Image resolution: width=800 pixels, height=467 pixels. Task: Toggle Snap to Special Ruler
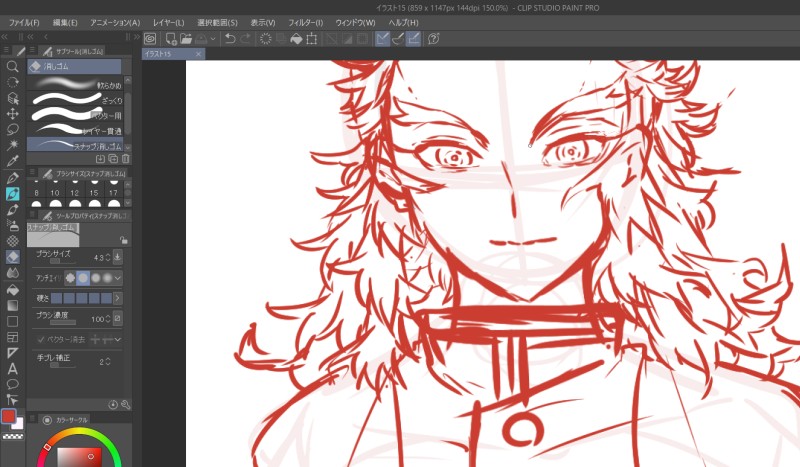point(398,39)
